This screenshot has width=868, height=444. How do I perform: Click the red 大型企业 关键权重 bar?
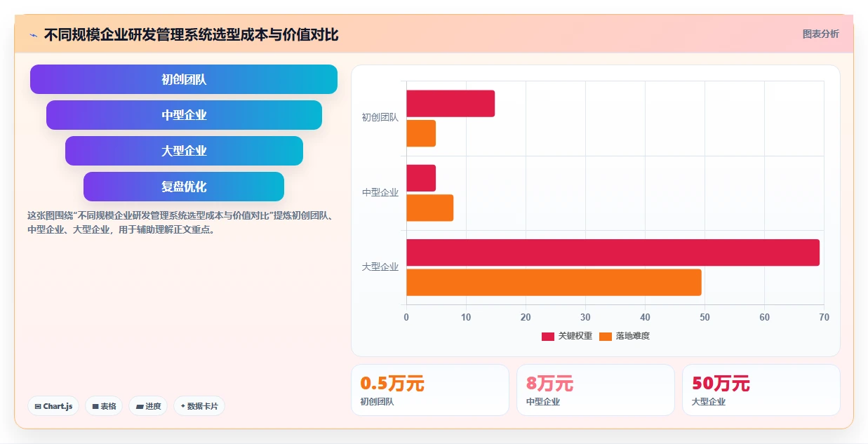coord(613,253)
